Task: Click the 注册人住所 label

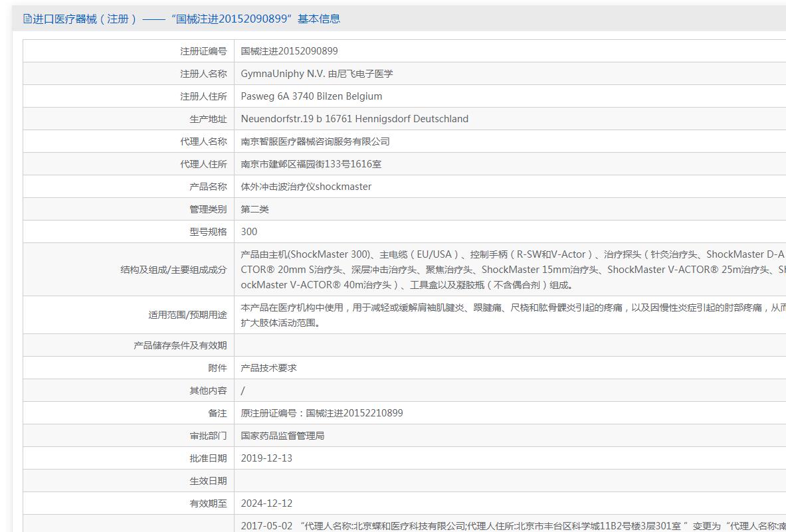Action: point(203,96)
